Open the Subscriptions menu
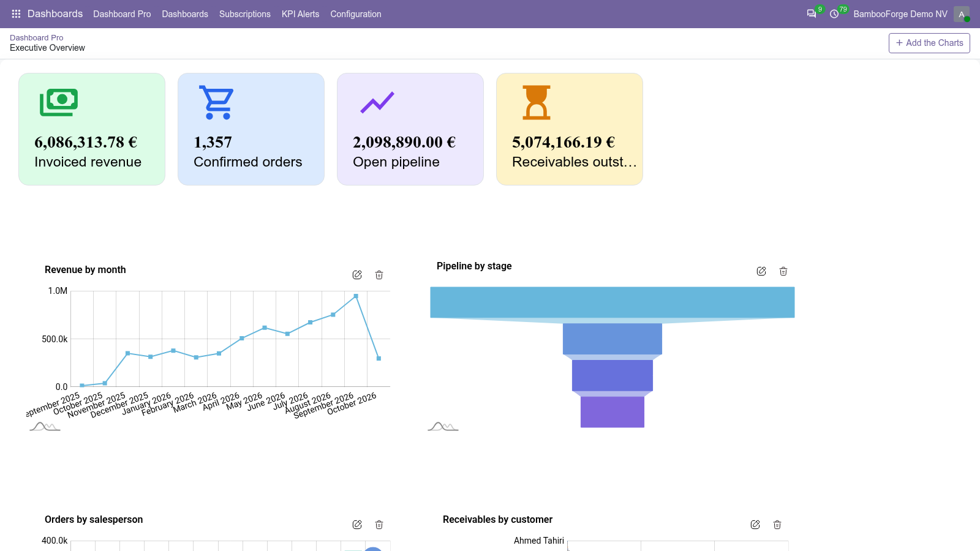The height and width of the screenshot is (551, 980). 245,14
